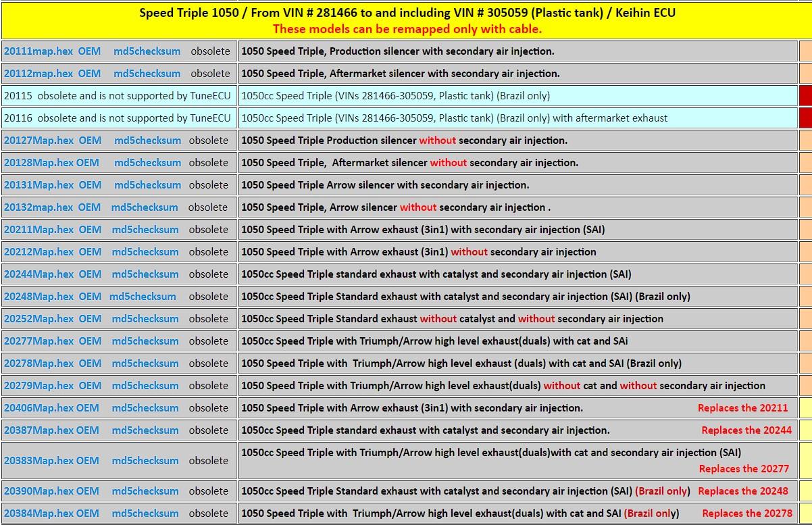
Task: Open the 20390Map.hex link
Action: 39,491
